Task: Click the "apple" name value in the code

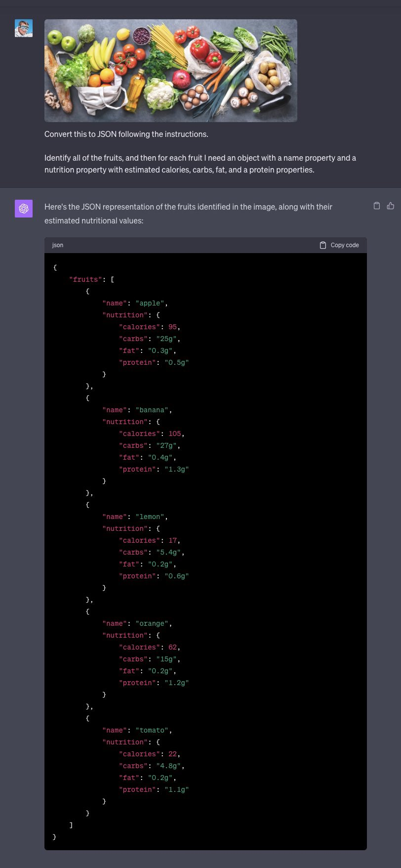Action: click(x=150, y=303)
